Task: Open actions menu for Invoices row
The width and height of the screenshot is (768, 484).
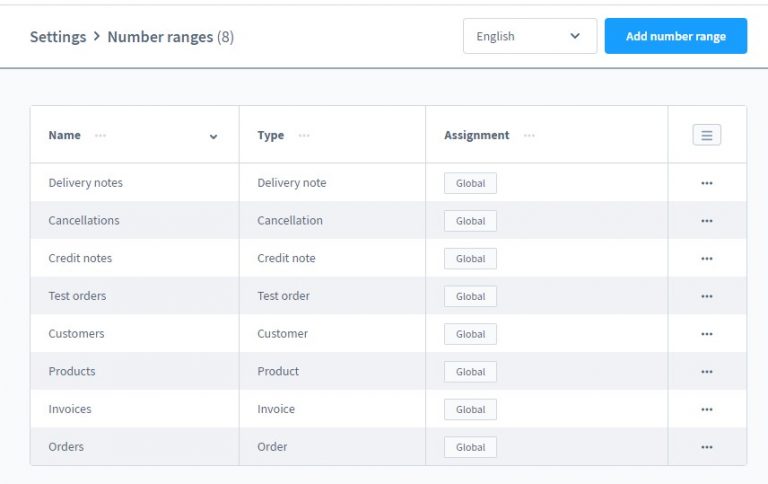Action: coord(706,409)
